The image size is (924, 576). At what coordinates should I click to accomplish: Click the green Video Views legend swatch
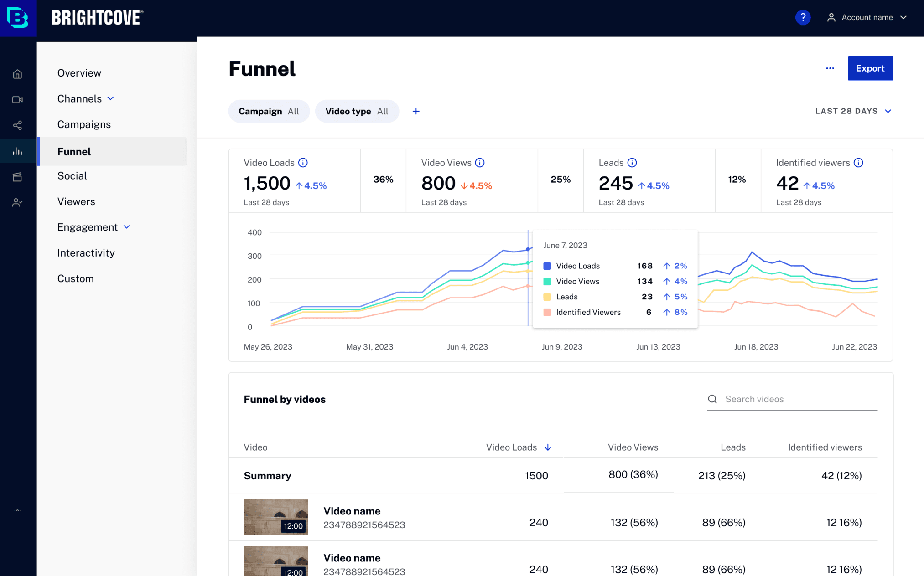point(547,282)
